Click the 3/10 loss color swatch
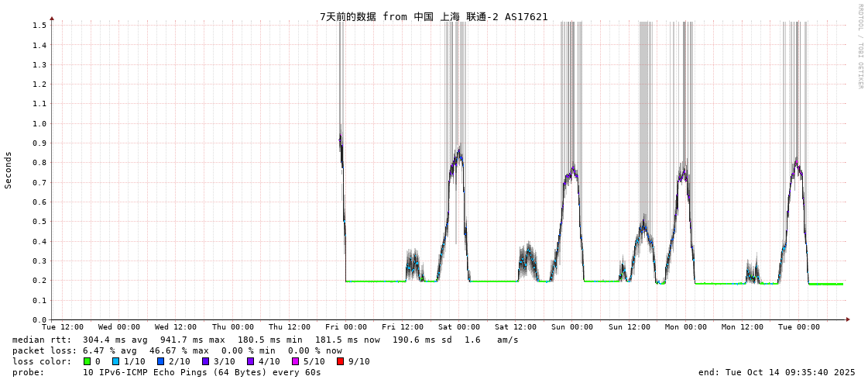868x383 pixels. [206, 361]
